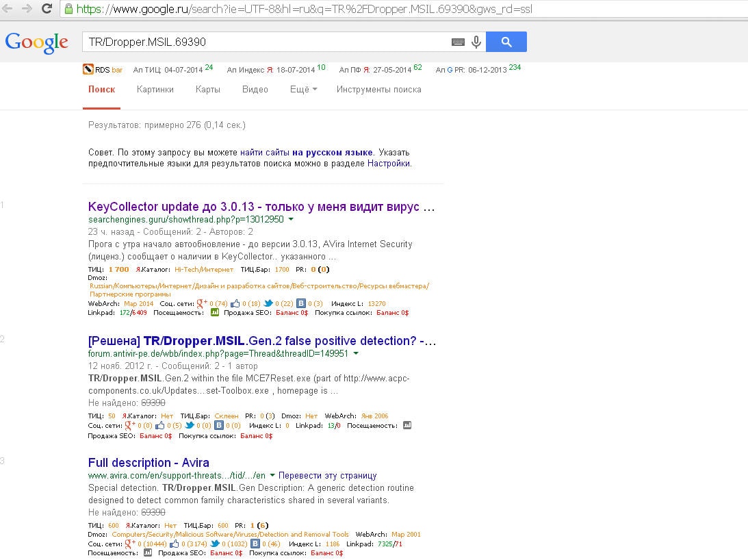Screen dimensions: 748x560
Task: Start voice search with microphone icon
Action: tap(476, 42)
